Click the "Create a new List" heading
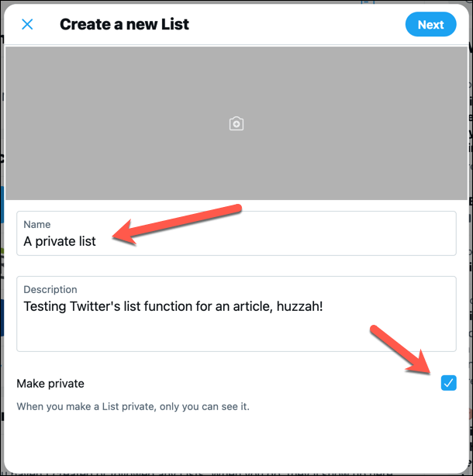 point(124,24)
